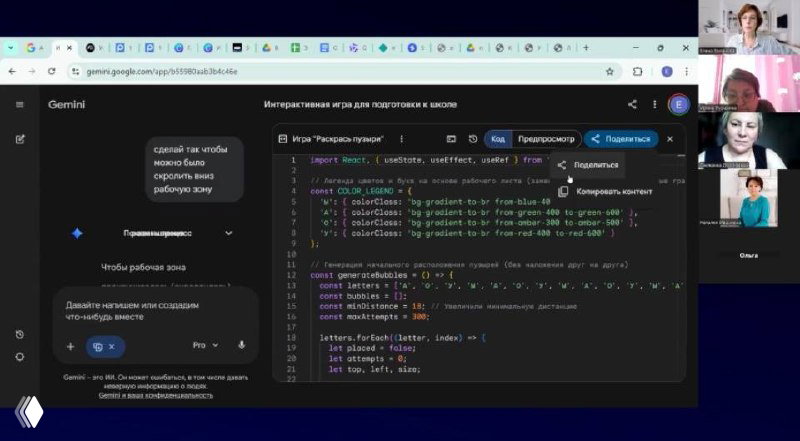Click code line 'const generateBubbles = () => {'
Image resolution: width=800 pixels, height=441 pixels.
pyautogui.click(x=382, y=275)
